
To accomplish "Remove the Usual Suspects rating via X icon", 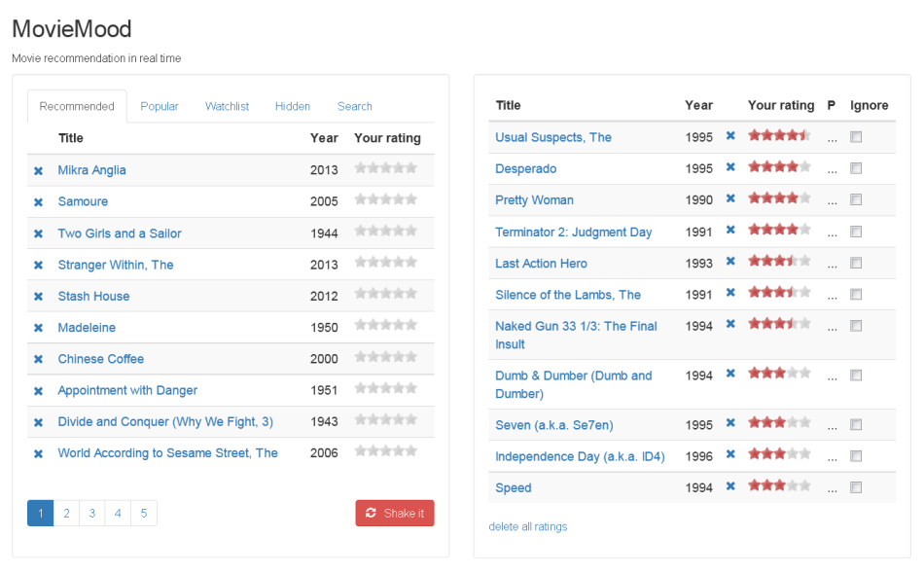I will [x=730, y=136].
